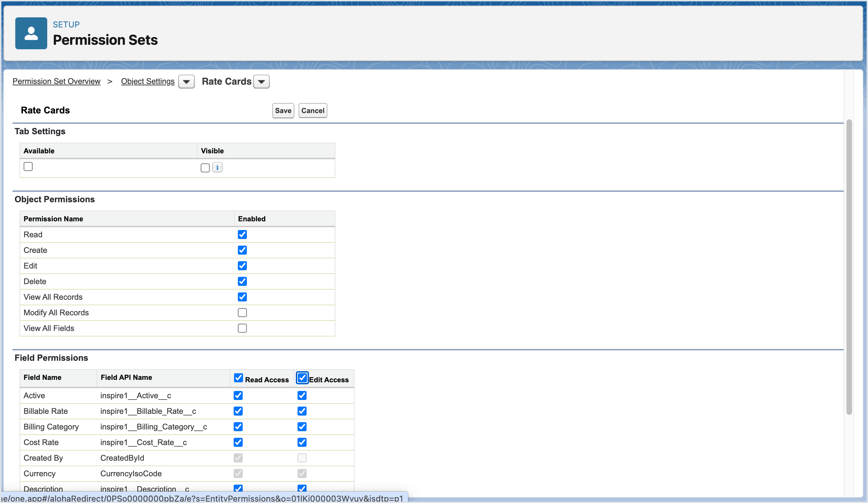Screen dimensions: 868x503
Task: Go to Permission Set Overview
Action: 57,81
